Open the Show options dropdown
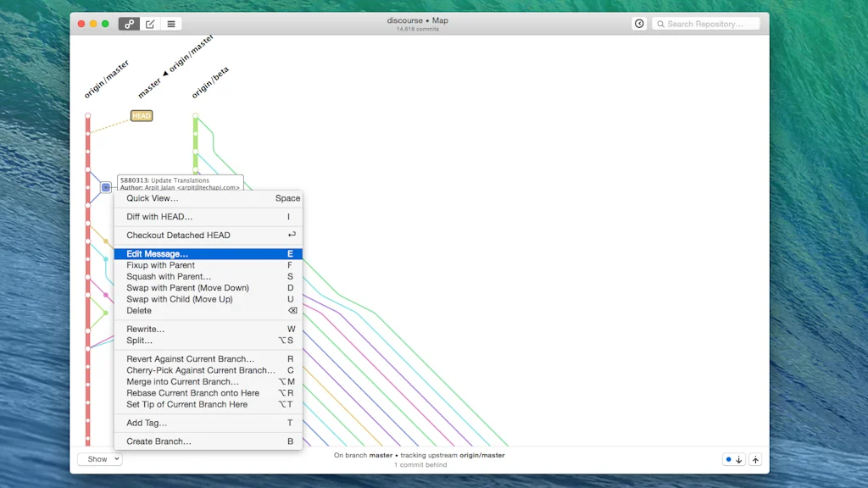 tap(99, 458)
